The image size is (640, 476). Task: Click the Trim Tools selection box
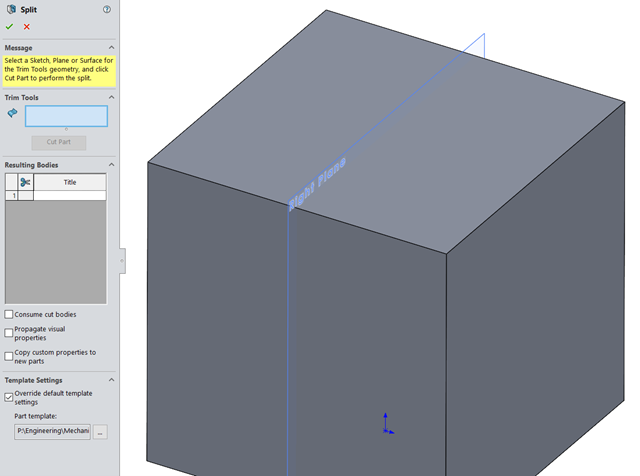point(66,116)
